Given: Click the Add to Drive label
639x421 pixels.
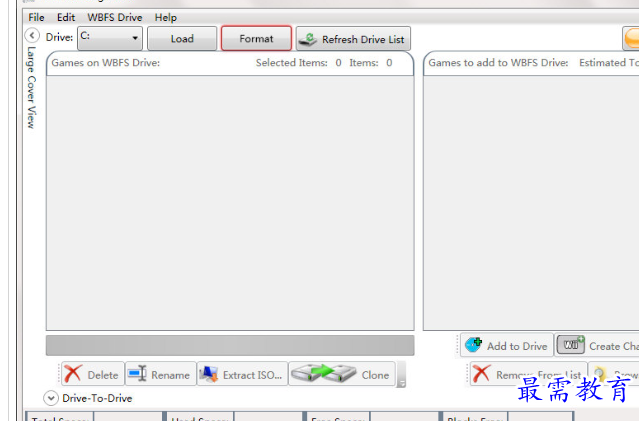Looking at the screenshot, I should click(x=517, y=346).
